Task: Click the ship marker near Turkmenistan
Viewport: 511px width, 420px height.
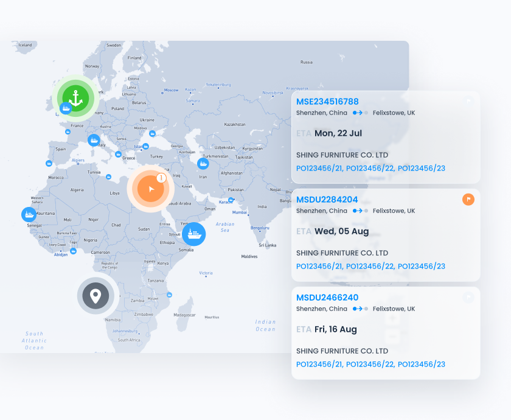Action: pyautogui.click(x=203, y=163)
